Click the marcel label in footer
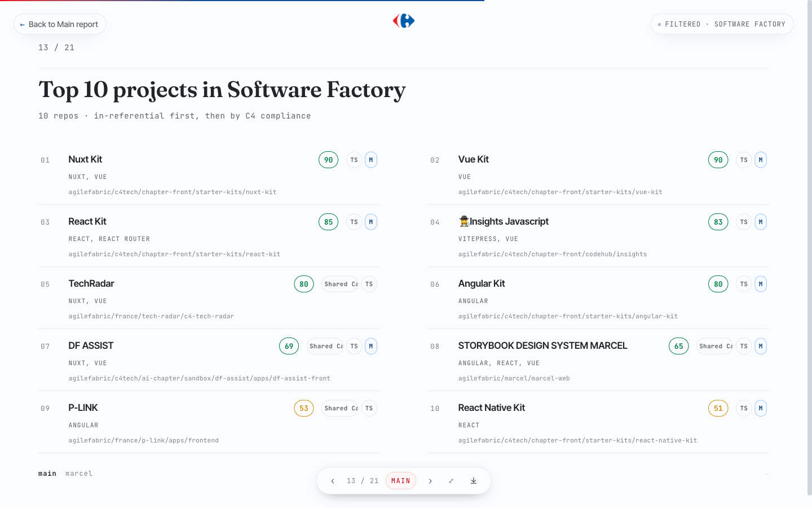812x508 pixels. [79, 474]
